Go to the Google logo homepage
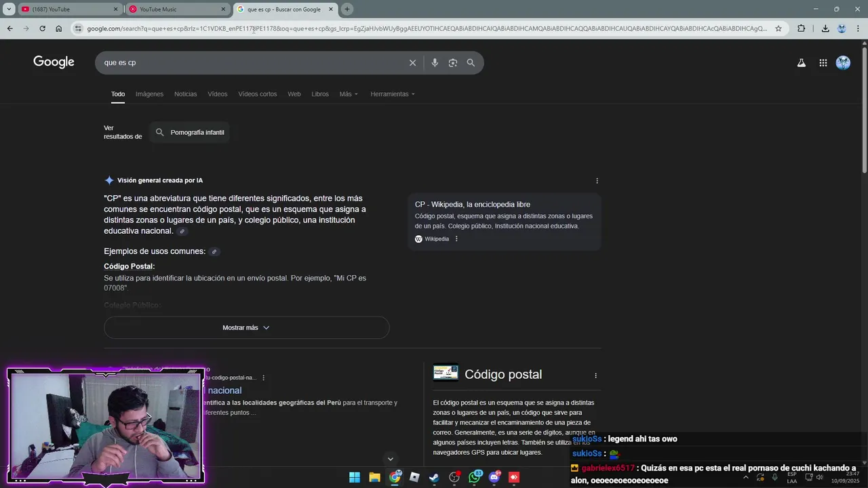This screenshot has width=868, height=488. [54, 62]
